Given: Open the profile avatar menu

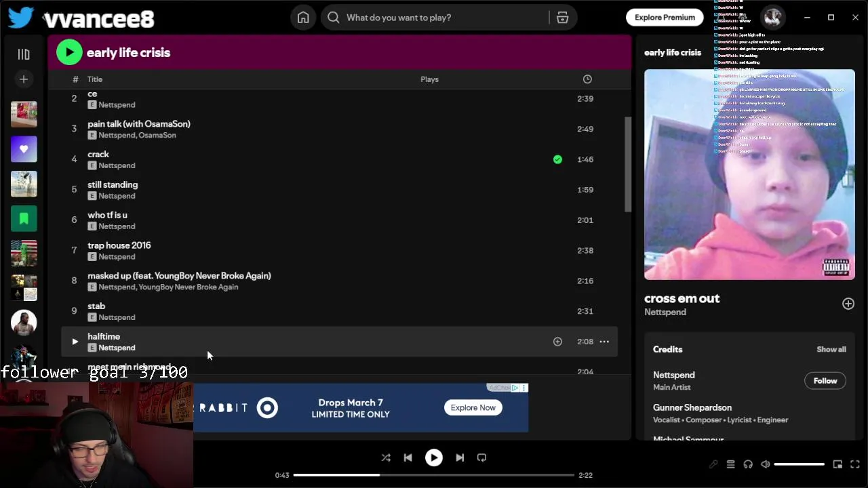Looking at the screenshot, I should tap(772, 18).
